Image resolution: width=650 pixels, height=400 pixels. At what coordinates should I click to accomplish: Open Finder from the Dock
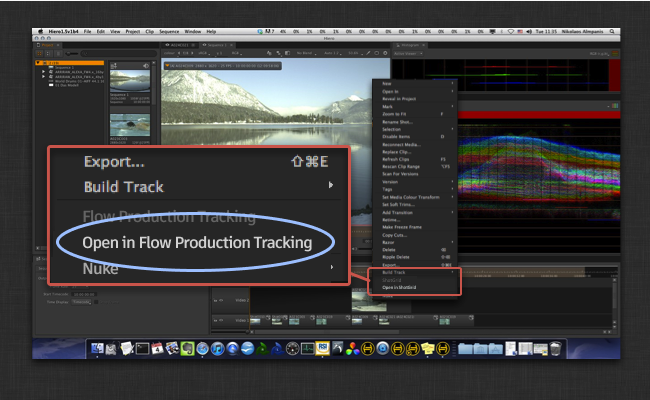tap(97, 349)
